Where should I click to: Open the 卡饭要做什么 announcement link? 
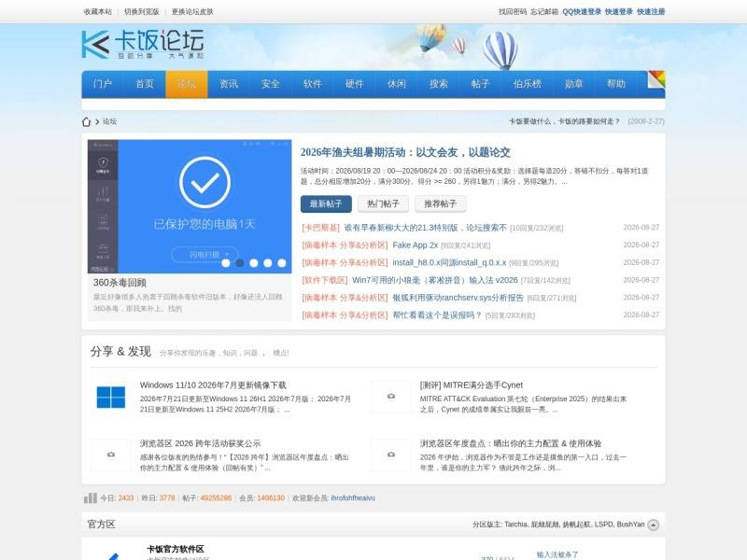(x=565, y=121)
